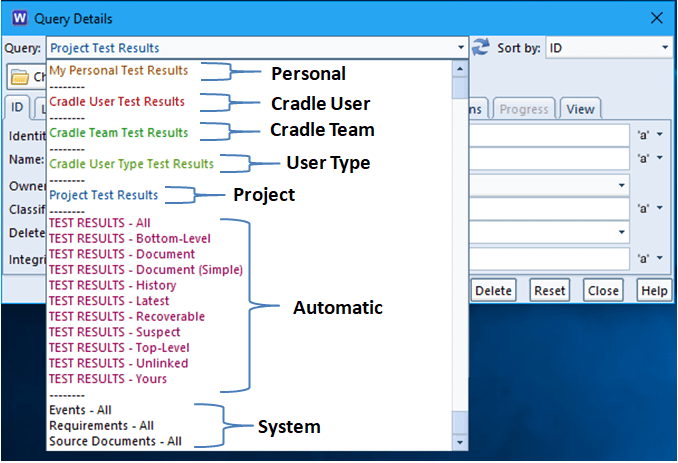
Task: Choose TEST RESULTS - Document (Simple)
Action: (x=146, y=270)
